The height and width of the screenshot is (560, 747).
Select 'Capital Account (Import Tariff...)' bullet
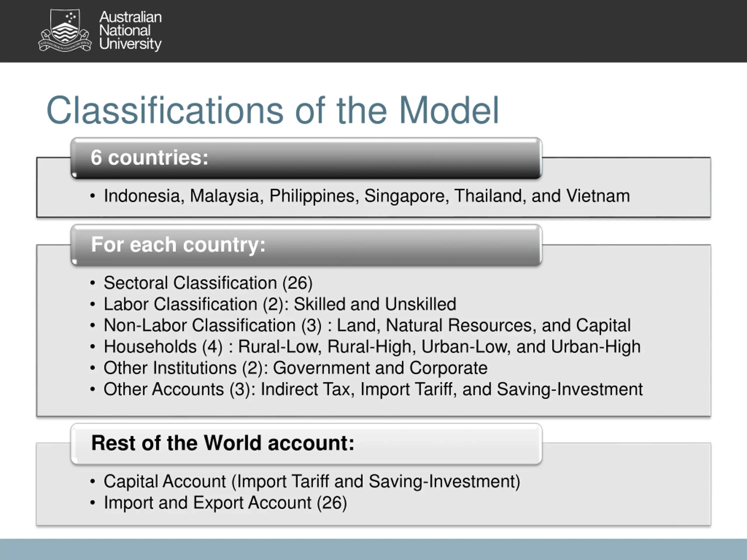click(305, 481)
